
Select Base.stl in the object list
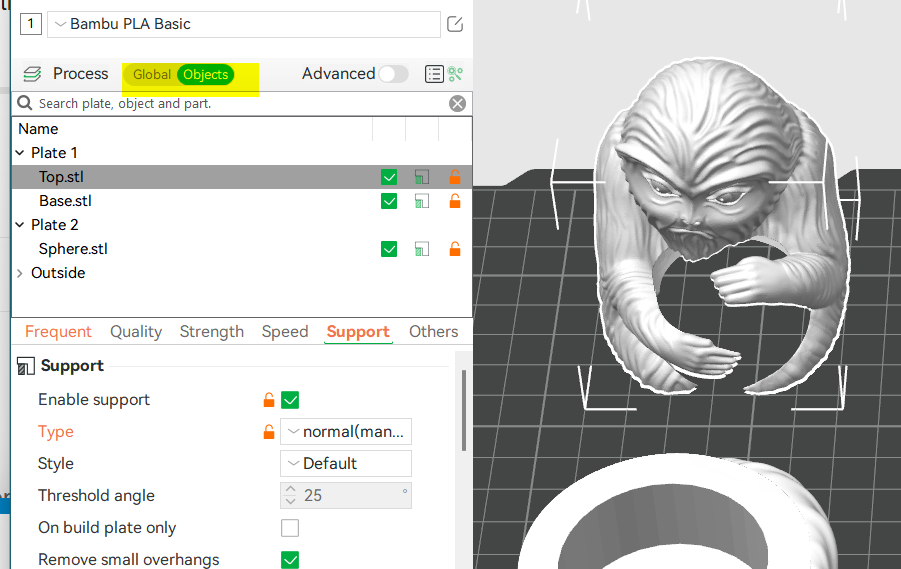click(x=65, y=201)
